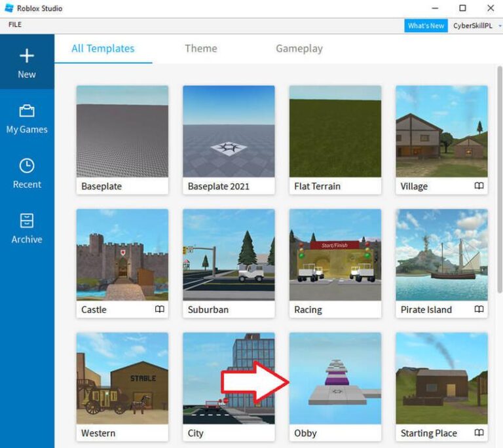
Task: Open the Starting Place tutorial book icon
Action: [x=479, y=432]
